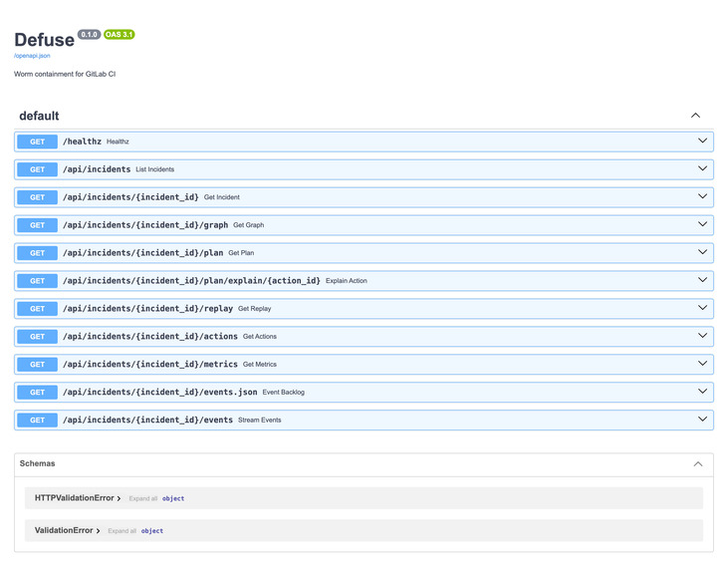The width and height of the screenshot is (728, 571).
Task: Click the Explain Action summary label
Action: (347, 281)
